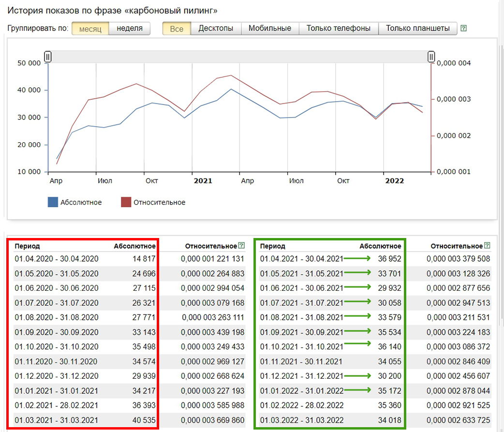Select relative value 0,000 001 221 131
504x432 pixels.
(212, 259)
